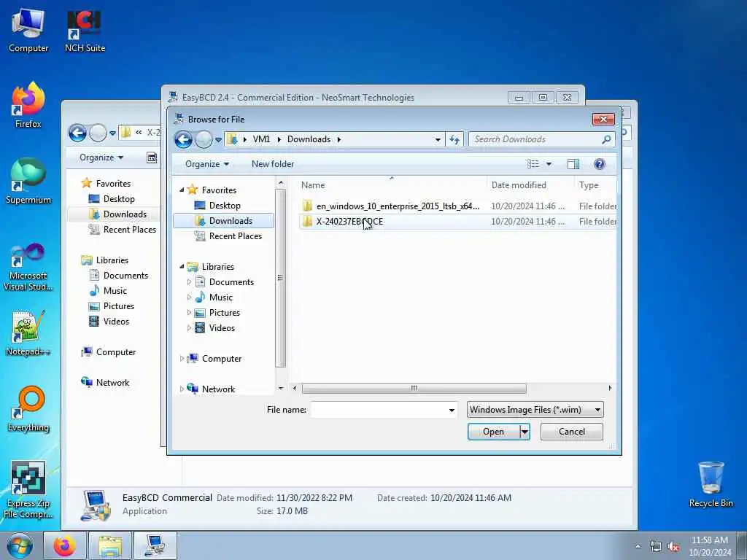Viewport: 747px width, 560px height.
Task: Click navigation pane vertical scrollbar
Action: click(x=281, y=278)
